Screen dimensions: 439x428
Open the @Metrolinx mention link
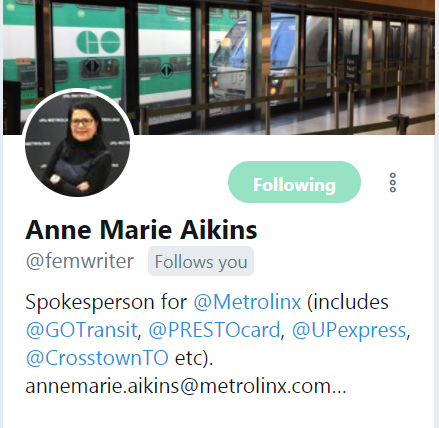pos(247,302)
